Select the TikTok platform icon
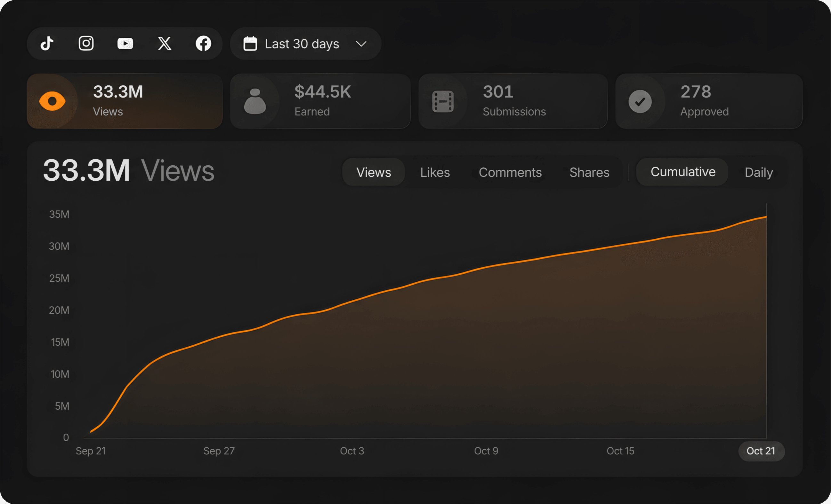831x504 pixels. point(47,43)
